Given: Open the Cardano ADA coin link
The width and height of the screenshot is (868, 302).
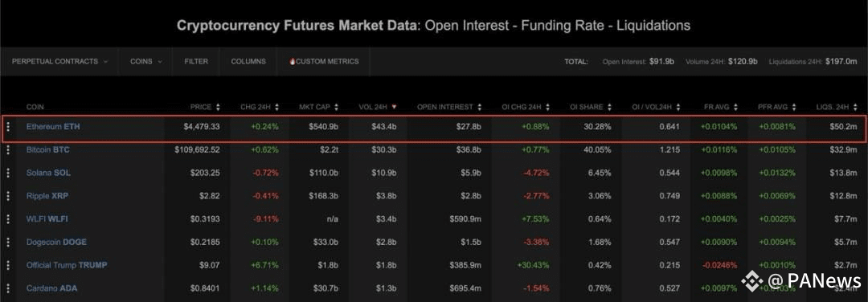Looking at the screenshot, I should 52,288.
